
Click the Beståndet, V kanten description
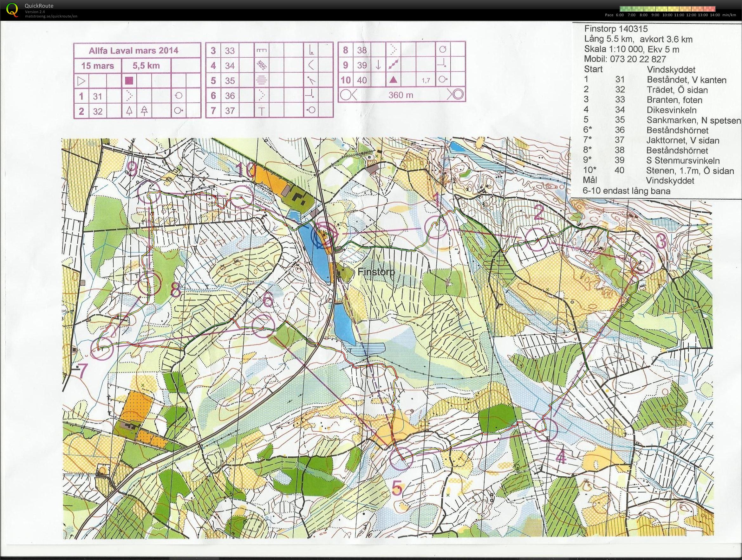click(687, 80)
